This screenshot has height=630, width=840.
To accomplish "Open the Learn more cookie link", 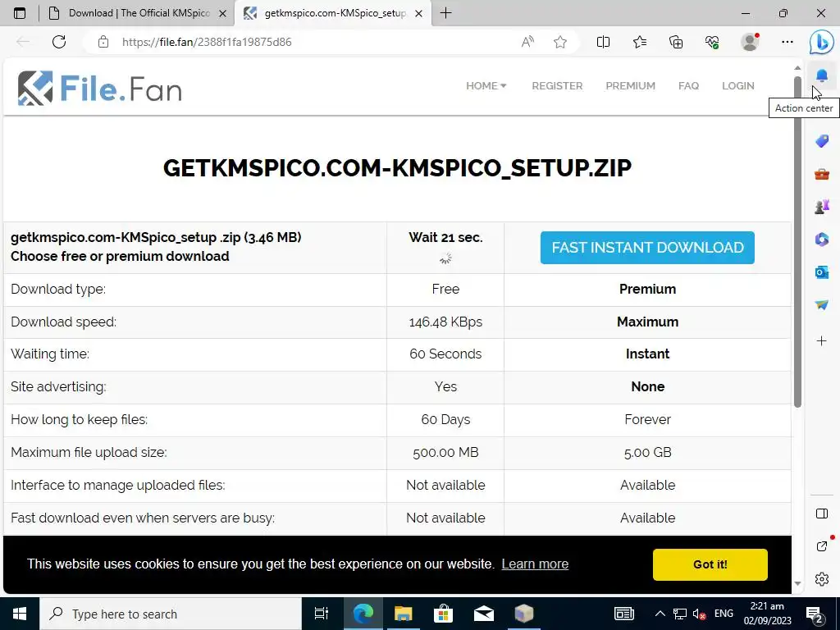I will tap(535, 564).
